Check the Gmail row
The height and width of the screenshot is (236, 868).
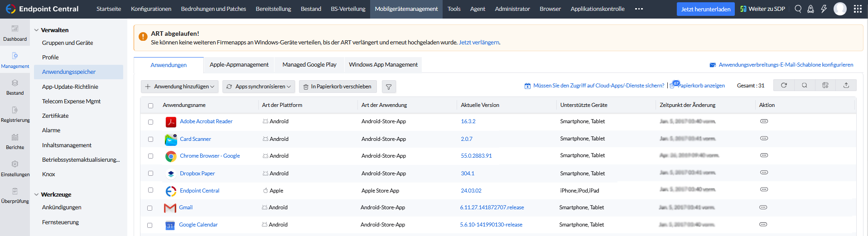(x=149, y=208)
